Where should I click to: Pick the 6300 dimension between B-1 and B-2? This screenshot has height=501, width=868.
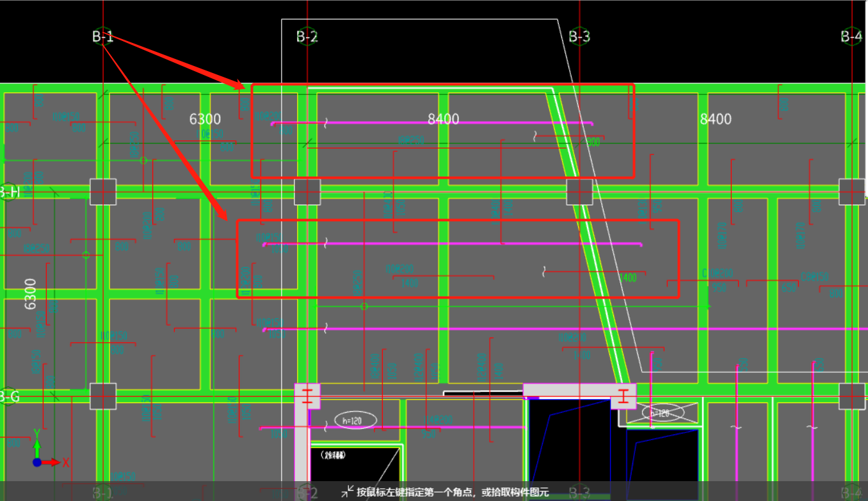[x=205, y=119]
